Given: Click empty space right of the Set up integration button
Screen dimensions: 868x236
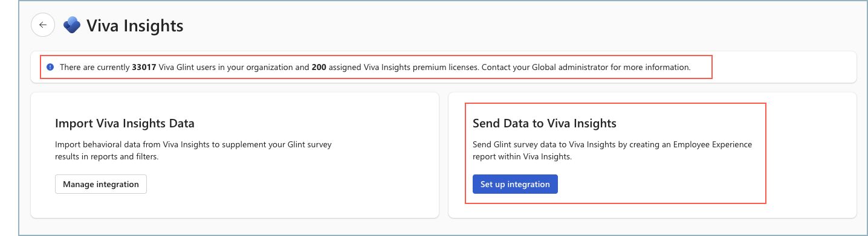Looking at the screenshot, I should (x=659, y=184).
